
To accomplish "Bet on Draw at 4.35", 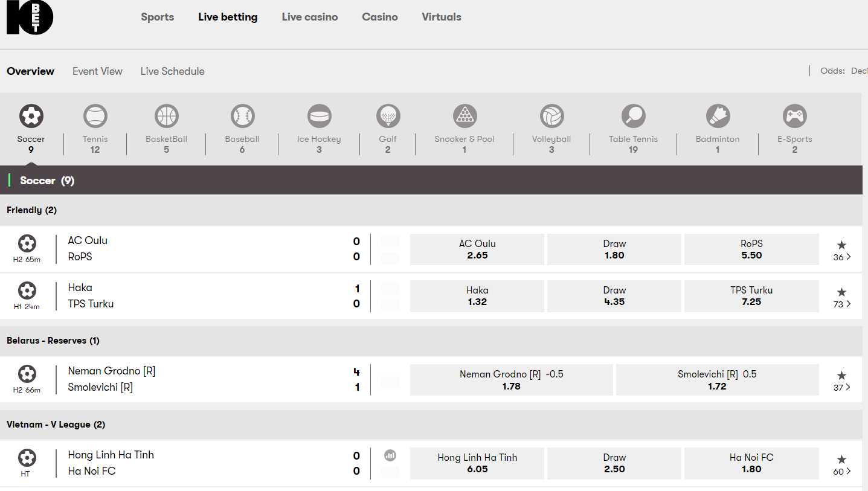I will click(614, 297).
